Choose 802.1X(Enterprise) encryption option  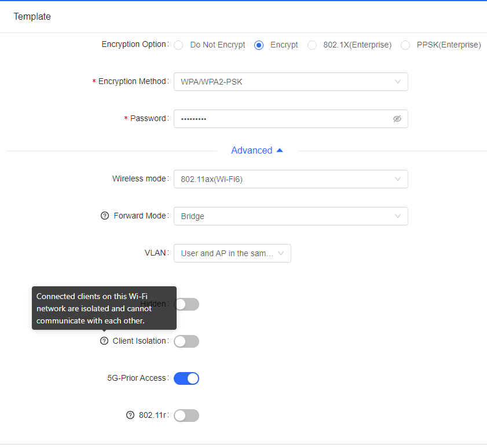312,45
